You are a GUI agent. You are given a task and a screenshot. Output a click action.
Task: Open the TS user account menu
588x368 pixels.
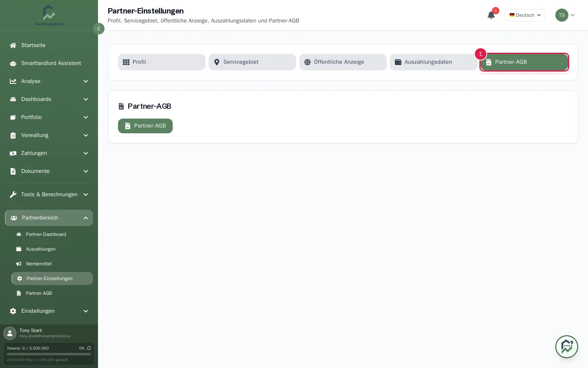click(565, 15)
